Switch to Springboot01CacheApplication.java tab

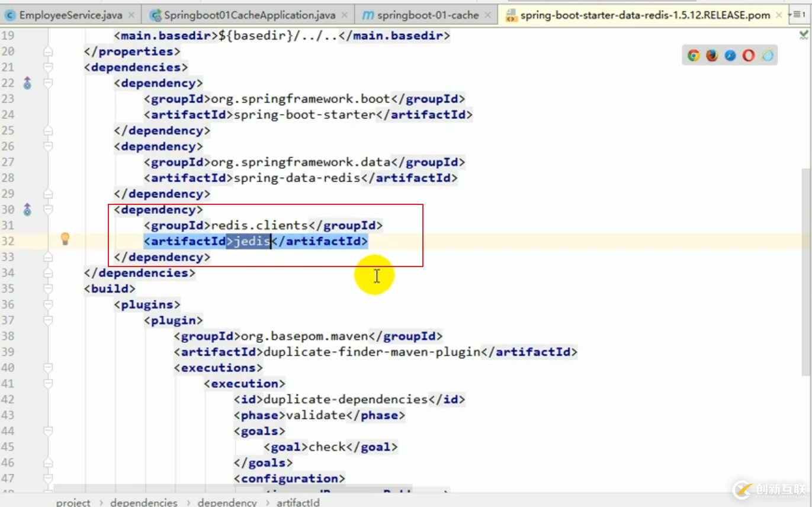point(249,15)
